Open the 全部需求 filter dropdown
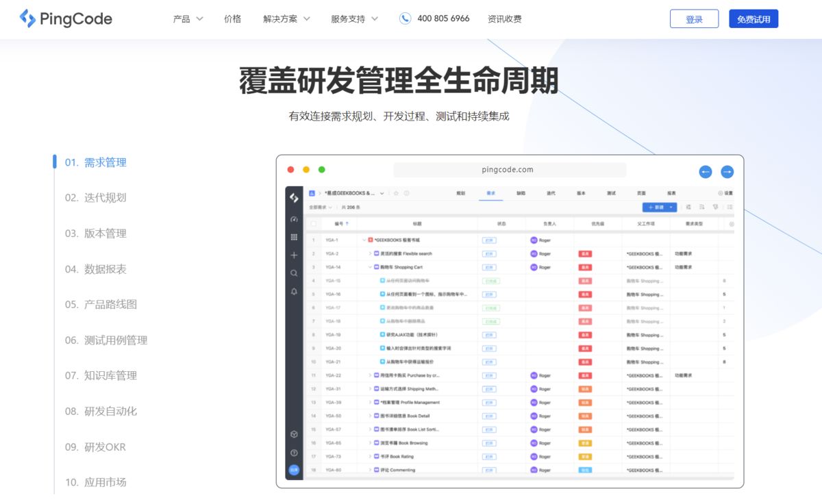 click(x=321, y=207)
